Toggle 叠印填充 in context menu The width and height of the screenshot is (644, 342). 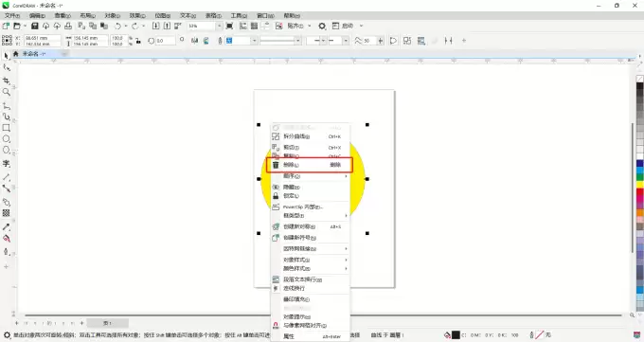[x=310, y=299]
